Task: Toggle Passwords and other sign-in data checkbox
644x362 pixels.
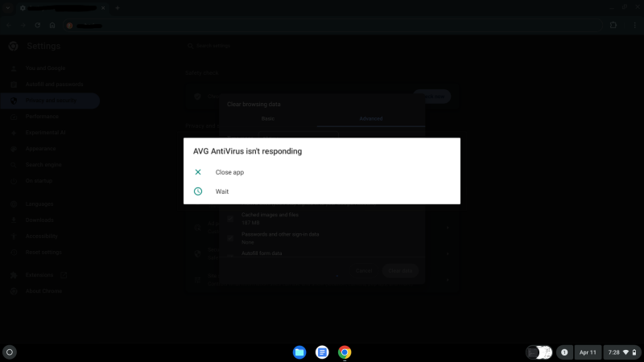Action: (x=230, y=238)
